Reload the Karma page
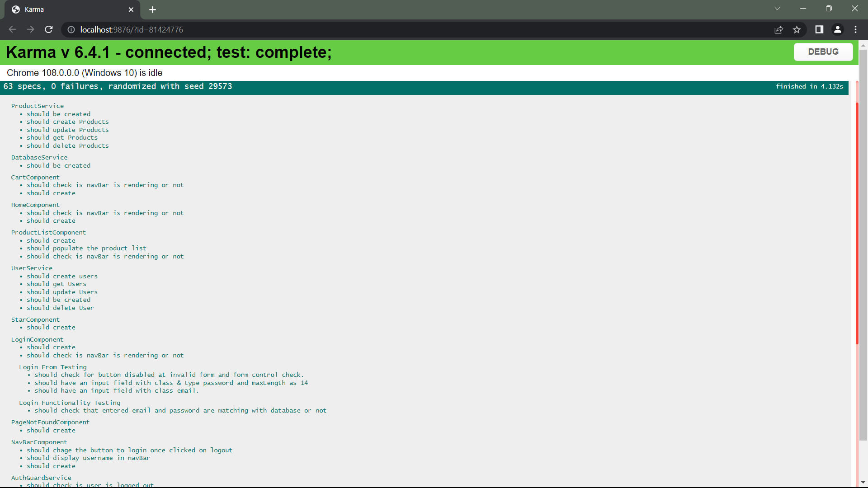Screen dimensions: 868x488 49,29
